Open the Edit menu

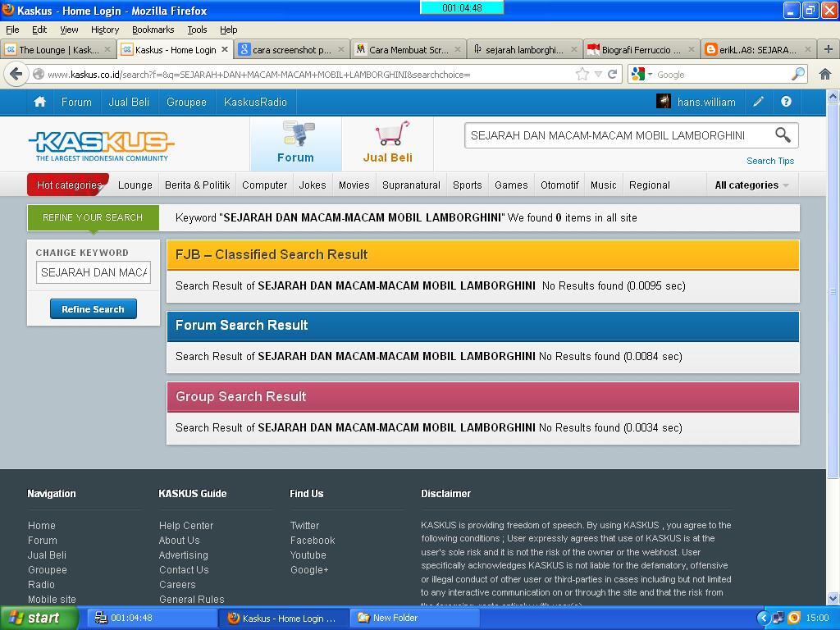pos(39,30)
